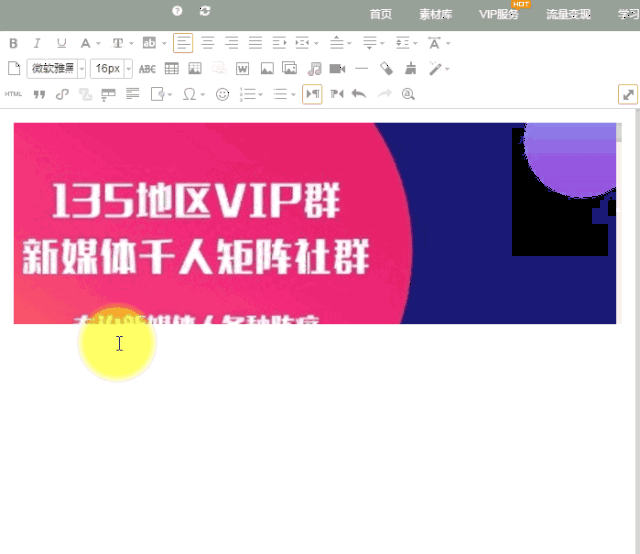Toggle bold text formatting

[13, 43]
